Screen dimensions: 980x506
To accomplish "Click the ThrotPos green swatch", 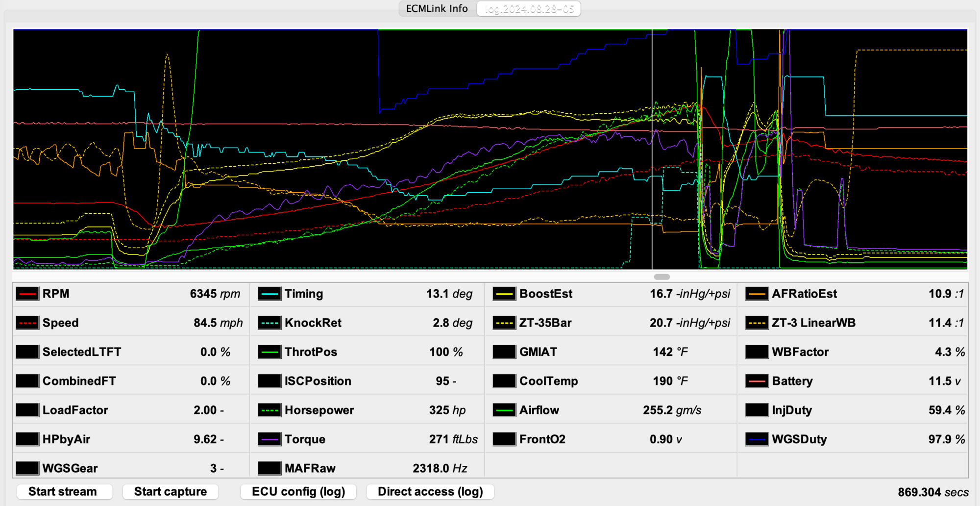I will click(269, 352).
